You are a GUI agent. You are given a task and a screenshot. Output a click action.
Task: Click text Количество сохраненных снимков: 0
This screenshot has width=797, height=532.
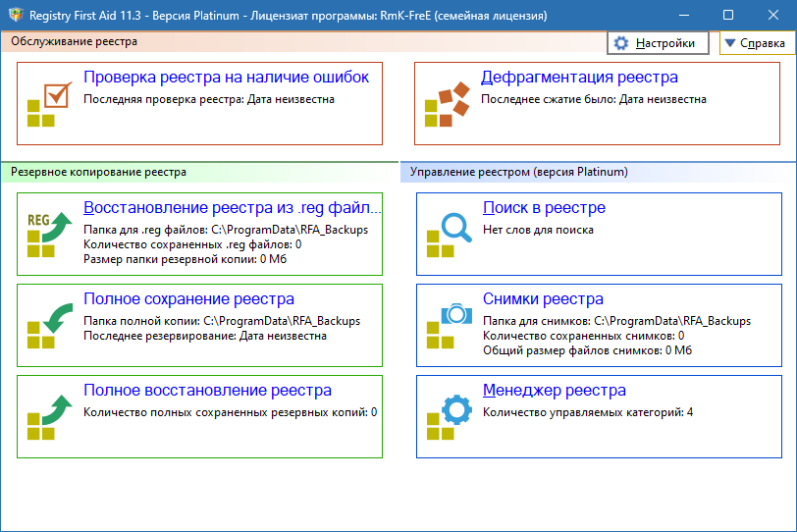click(x=583, y=336)
